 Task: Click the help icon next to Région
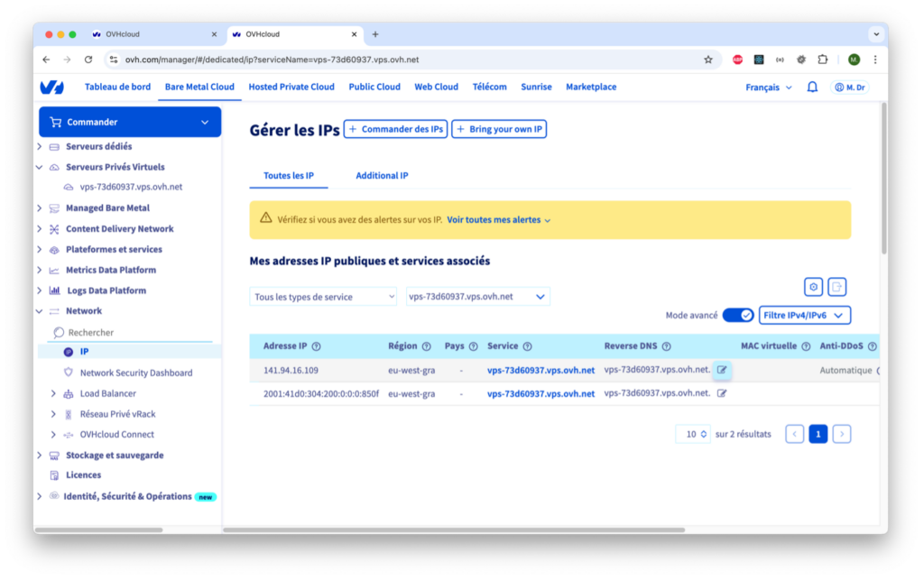426,346
